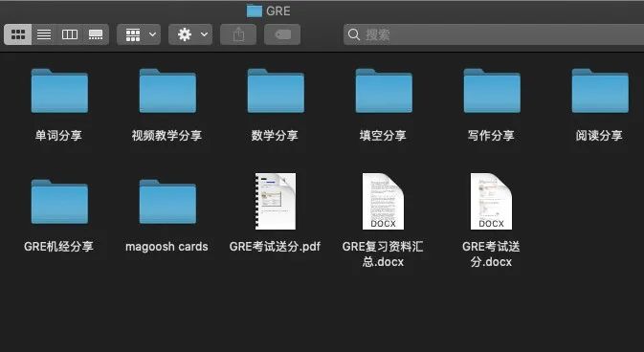The width and height of the screenshot is (644, 352).
Task: Switch to gallery view mode
Action: [96, 34]
